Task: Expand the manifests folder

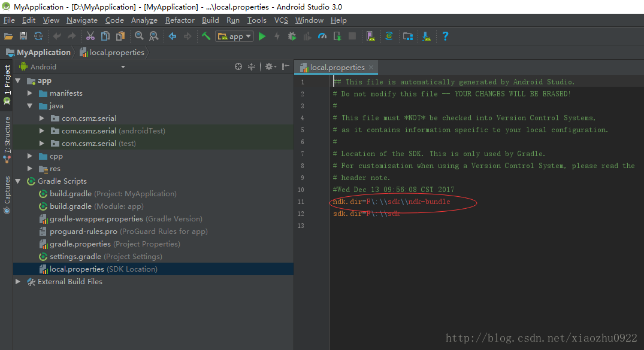Action: pyautogui.click(x=29, y=93)
